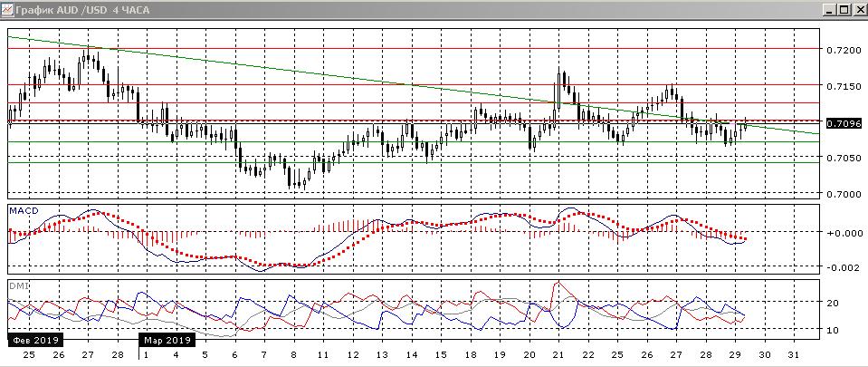Screen dimensions: 868x367
Task: Minimize the AUD/USD chart window
Action: click(828, 9)
